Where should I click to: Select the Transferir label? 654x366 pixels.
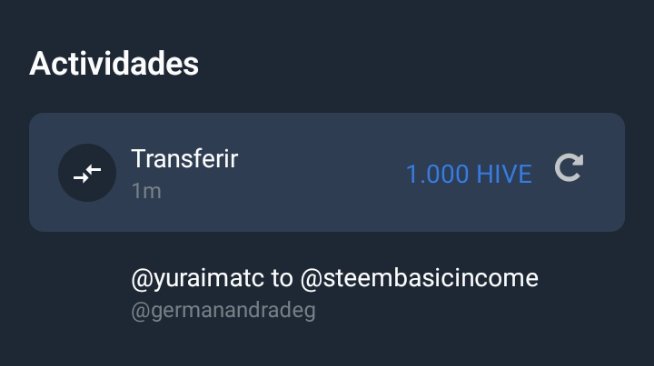(184, 158)
